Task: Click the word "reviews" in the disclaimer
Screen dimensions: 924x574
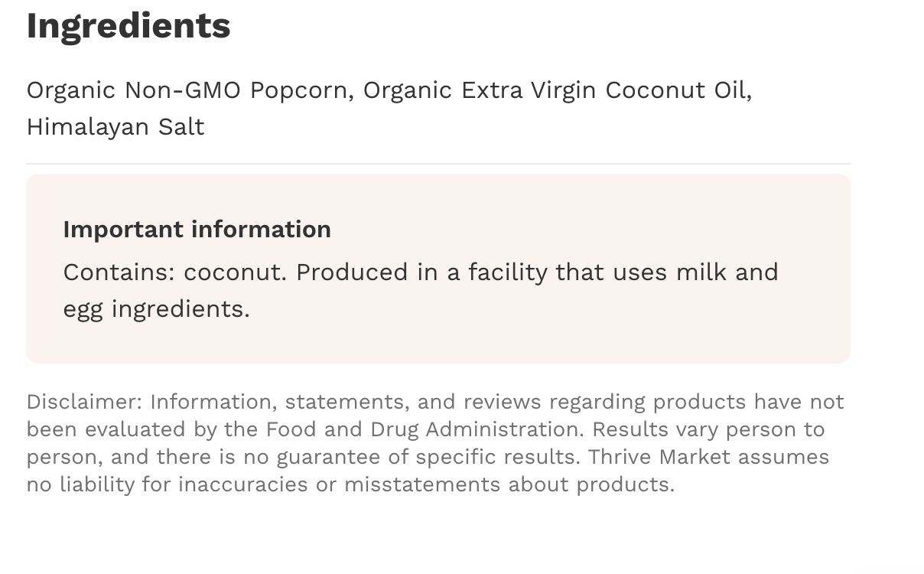Action: [502, 402]
